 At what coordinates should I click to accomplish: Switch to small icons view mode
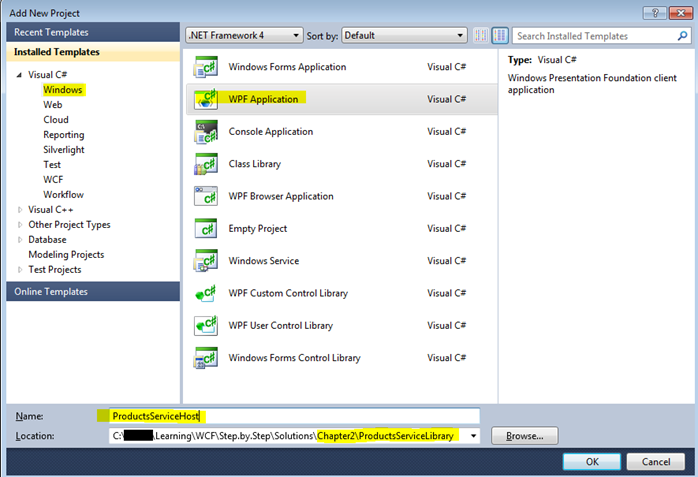[482, 36]
